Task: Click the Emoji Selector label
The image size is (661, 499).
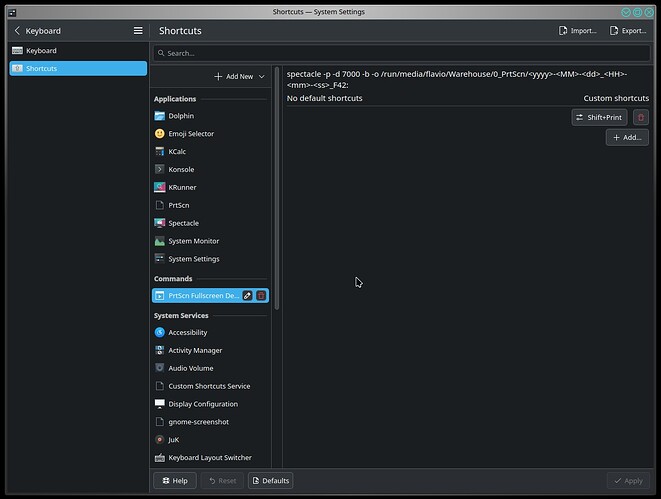Action: pyautogui.click(x=191, y=134)
